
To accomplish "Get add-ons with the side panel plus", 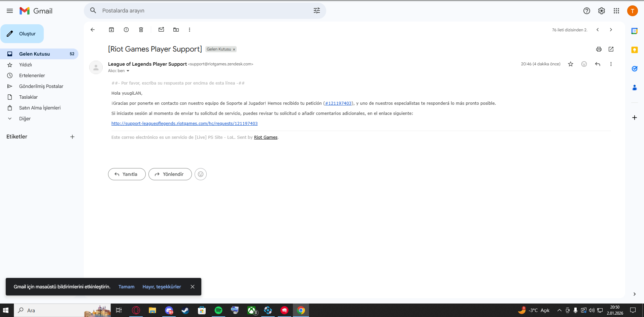I will [635, 118].
